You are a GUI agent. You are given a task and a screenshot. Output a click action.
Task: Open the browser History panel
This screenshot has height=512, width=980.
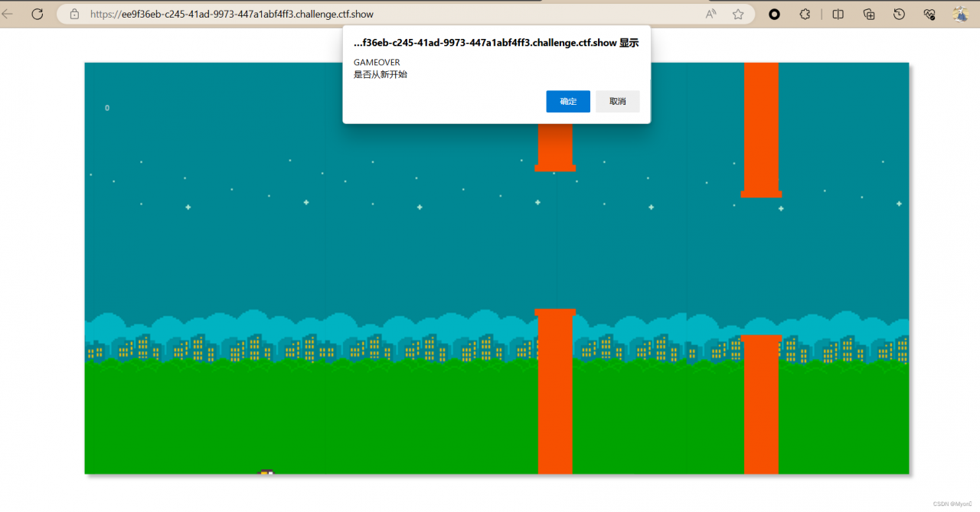[900, 14]
